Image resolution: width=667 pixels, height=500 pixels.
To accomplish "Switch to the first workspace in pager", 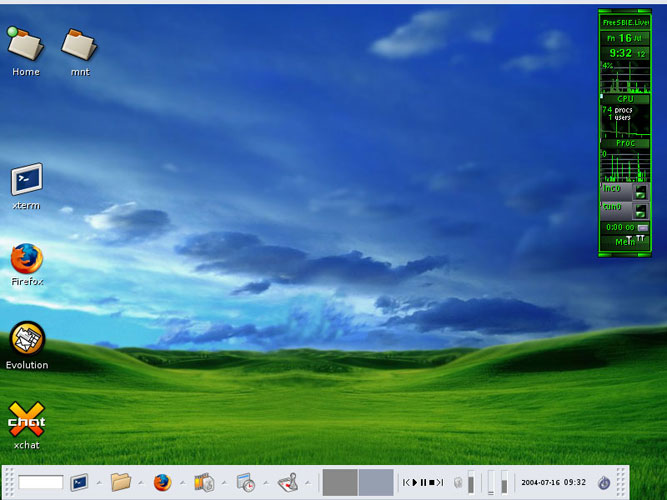I will click(340, 483).
